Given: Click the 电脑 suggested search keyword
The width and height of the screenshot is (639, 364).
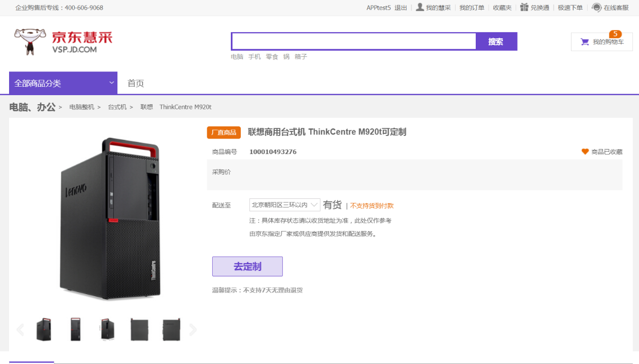Looking at the screenshot, I should 237,57.
